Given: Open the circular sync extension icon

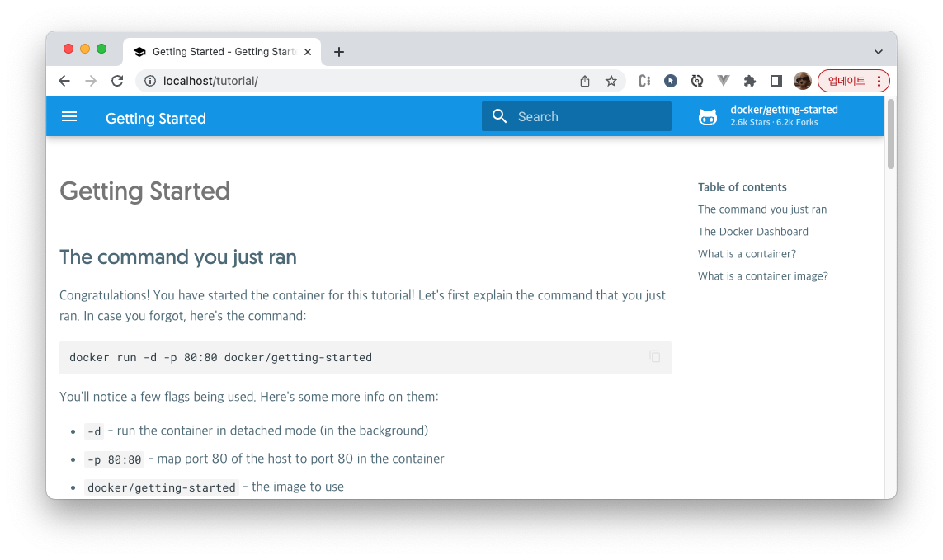Looking at the screenshot, I should tap(697, 81).
